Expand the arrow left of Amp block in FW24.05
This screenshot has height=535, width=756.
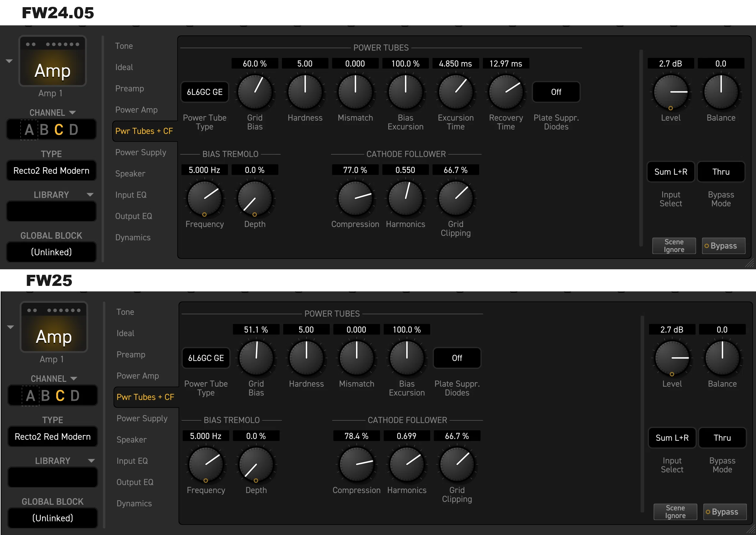coord(9,61)
